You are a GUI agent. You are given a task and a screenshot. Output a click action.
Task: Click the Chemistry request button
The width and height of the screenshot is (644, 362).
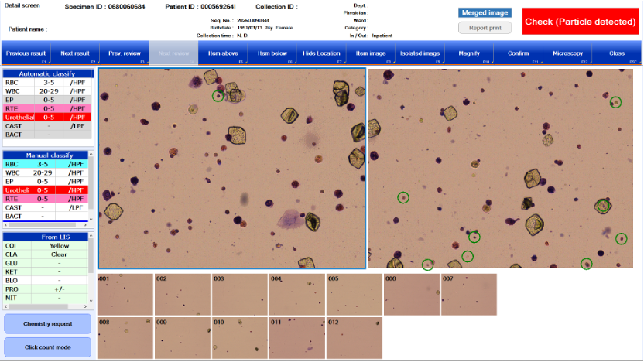point(47,323)
